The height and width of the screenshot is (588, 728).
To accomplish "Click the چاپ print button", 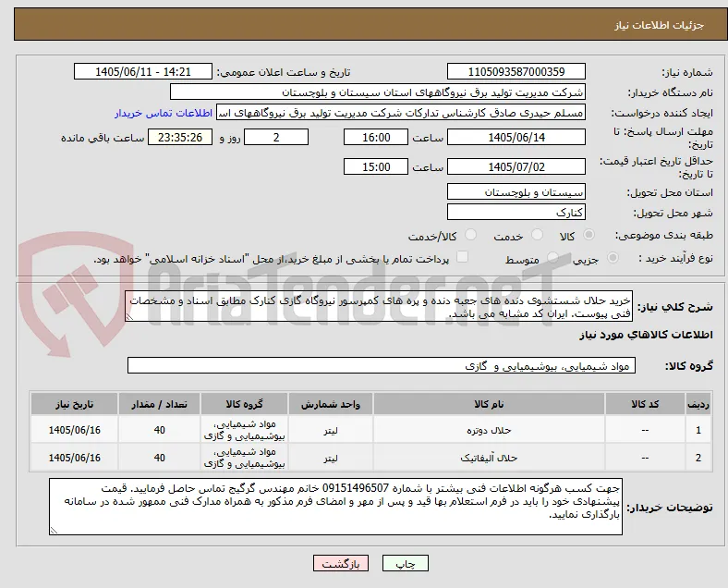I will click(x=406, y=563).
